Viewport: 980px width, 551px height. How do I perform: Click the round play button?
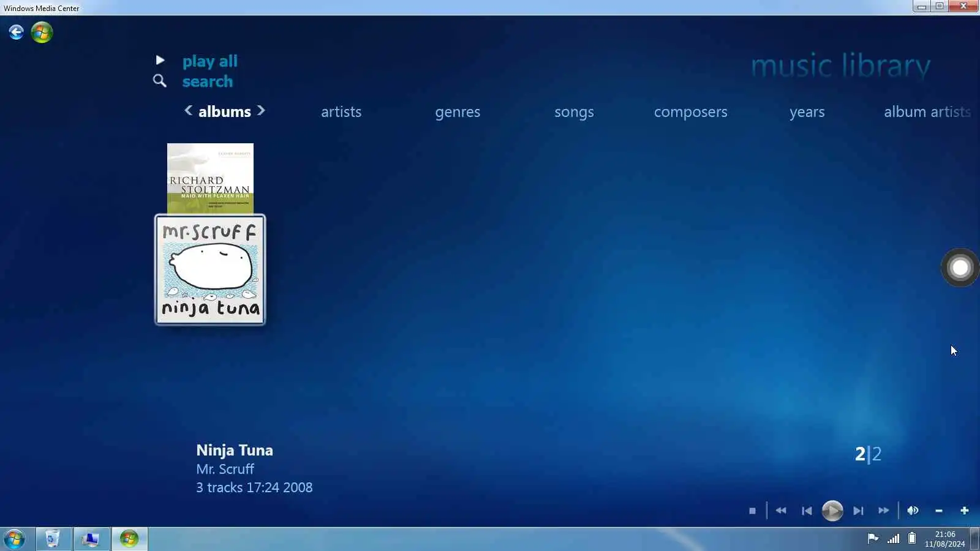tap(832, 511)
